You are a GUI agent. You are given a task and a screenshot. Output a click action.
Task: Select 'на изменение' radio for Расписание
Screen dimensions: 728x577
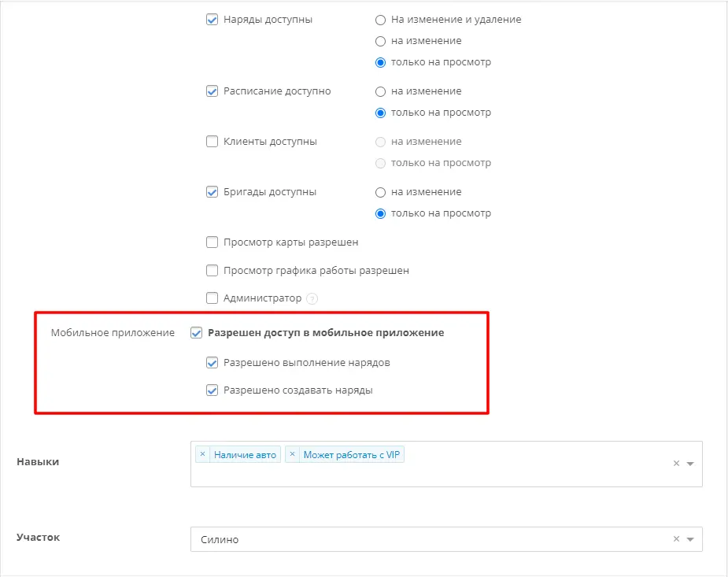[x=380, y=91]
